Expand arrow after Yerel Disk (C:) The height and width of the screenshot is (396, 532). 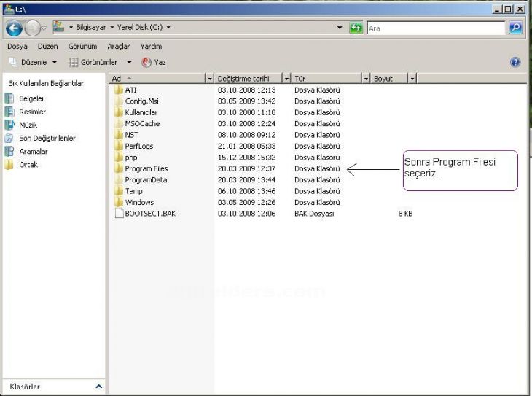point(168,27)
